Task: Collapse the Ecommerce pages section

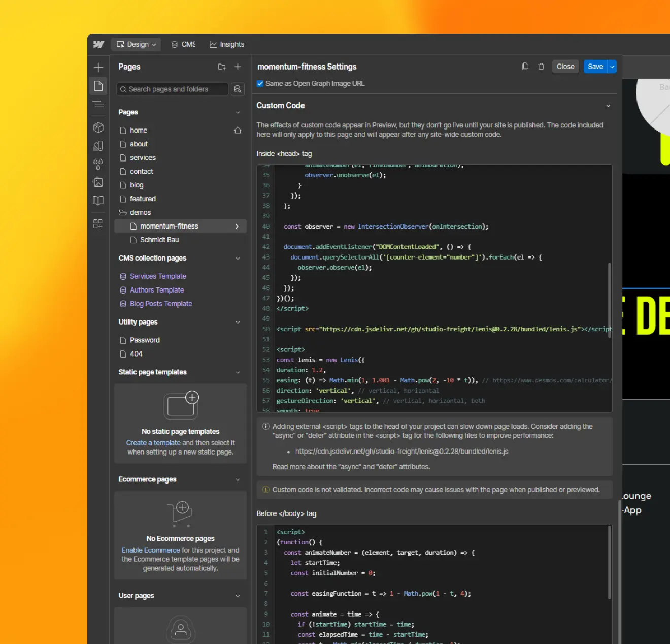Action: [x=238, y=479]
